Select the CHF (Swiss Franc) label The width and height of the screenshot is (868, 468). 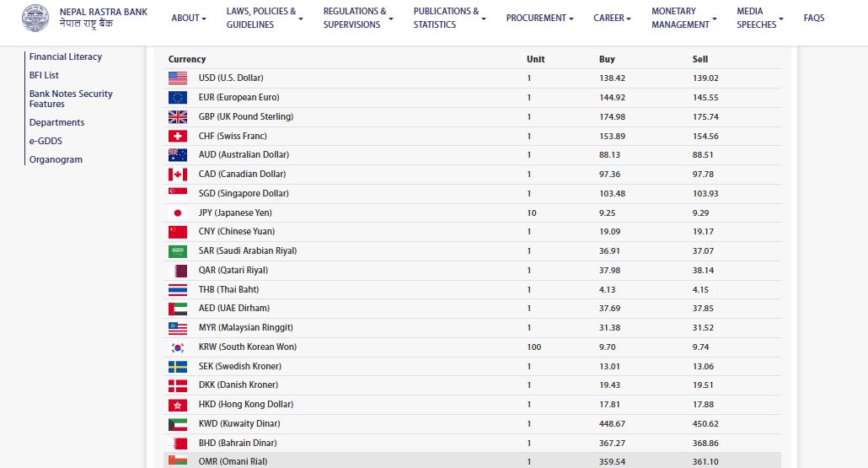pos(233,136)
